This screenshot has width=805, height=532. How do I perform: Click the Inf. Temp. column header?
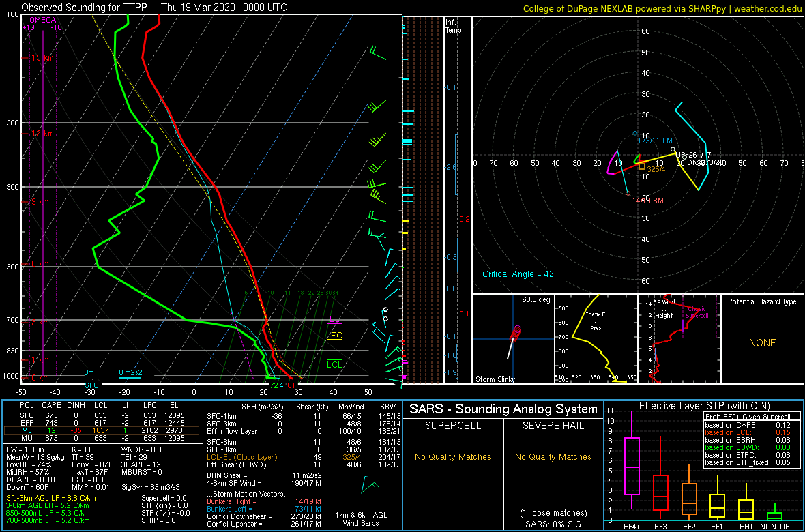point(455,26)
